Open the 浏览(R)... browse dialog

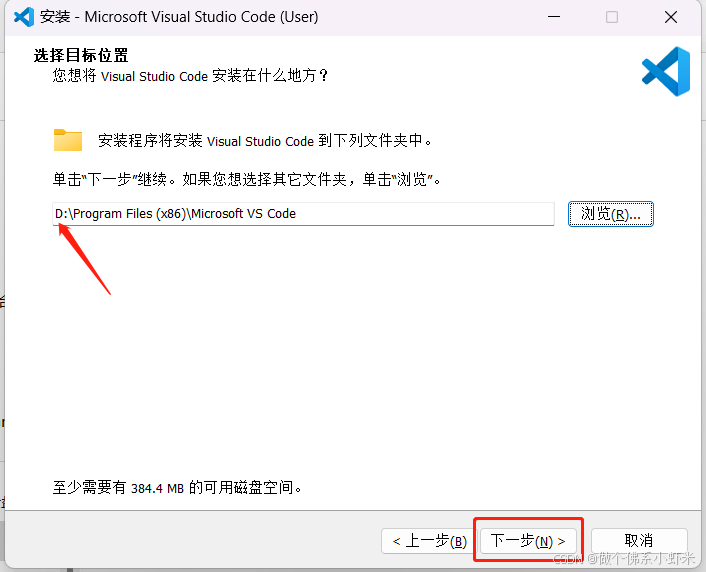click(611, 214)
